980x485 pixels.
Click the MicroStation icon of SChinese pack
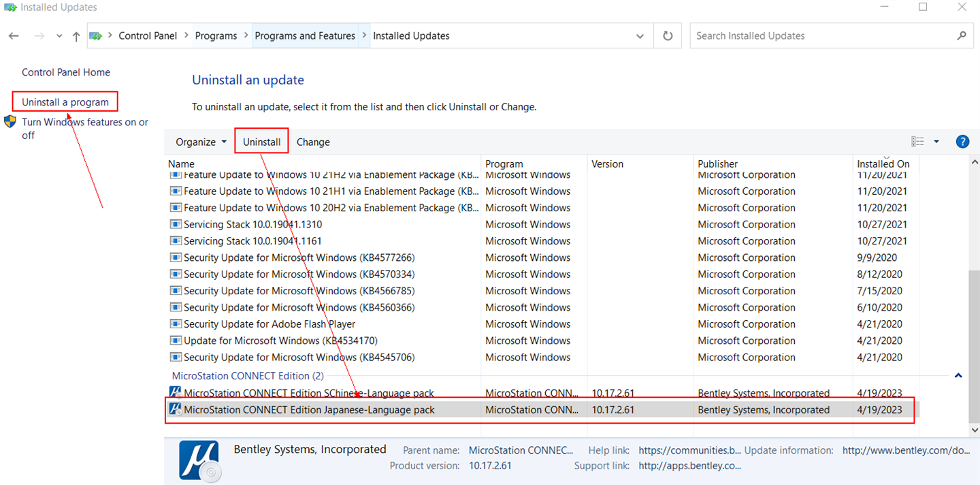click(x=176, y=393)
